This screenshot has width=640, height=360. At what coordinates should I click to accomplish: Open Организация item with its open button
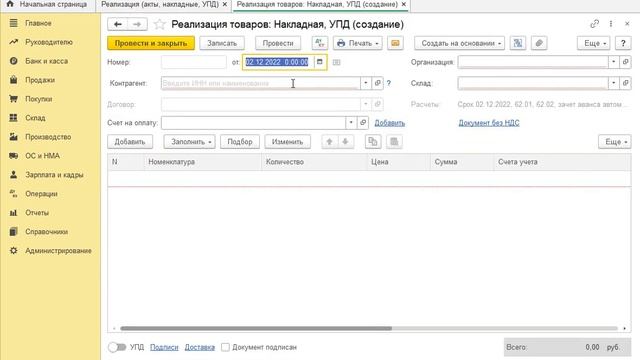(x=625, y=62)
